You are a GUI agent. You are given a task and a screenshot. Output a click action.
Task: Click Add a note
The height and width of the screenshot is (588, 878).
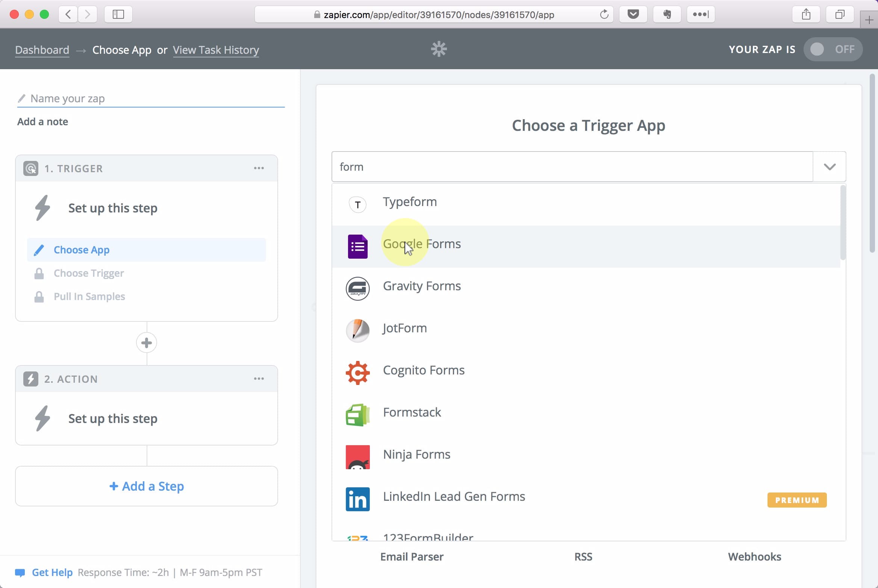[42, 121]
